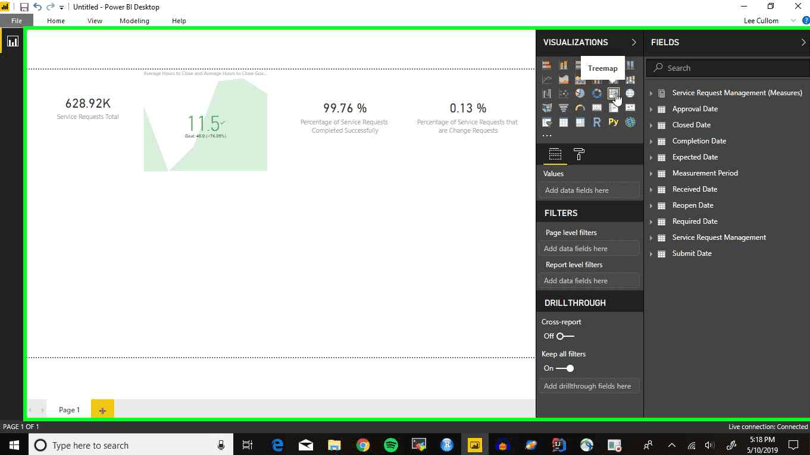Click the Fields search box

pyautogui.click(x=727, y=68)
